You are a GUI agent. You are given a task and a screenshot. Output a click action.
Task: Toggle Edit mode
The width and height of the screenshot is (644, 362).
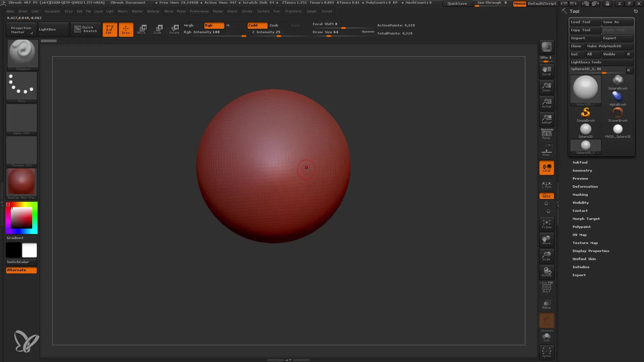click(110, 29)
